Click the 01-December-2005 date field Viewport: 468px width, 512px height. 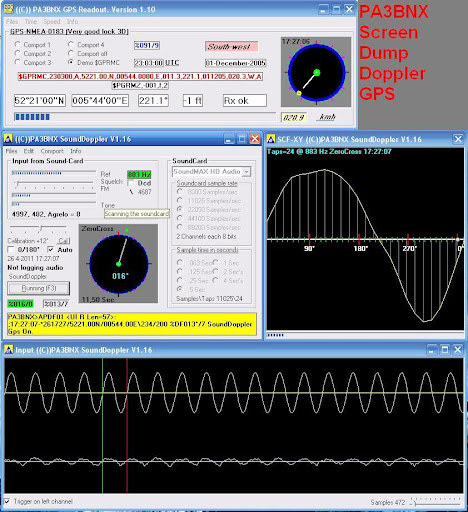(x=235, y=63)
